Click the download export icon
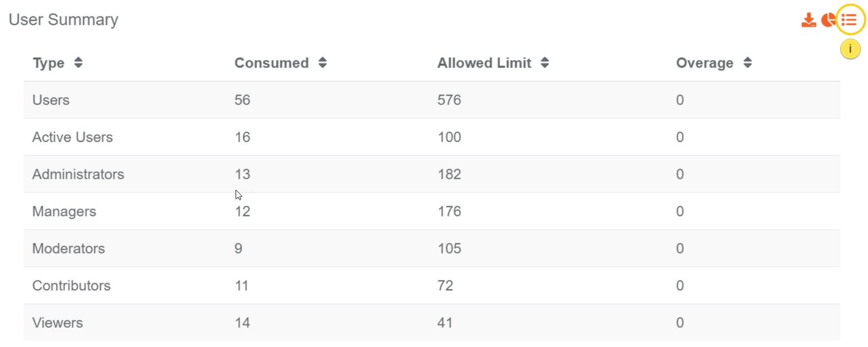 pos(808,20)
